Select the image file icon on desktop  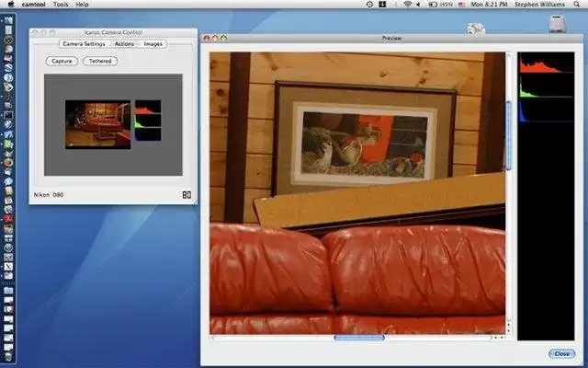[x=476, y=29]
